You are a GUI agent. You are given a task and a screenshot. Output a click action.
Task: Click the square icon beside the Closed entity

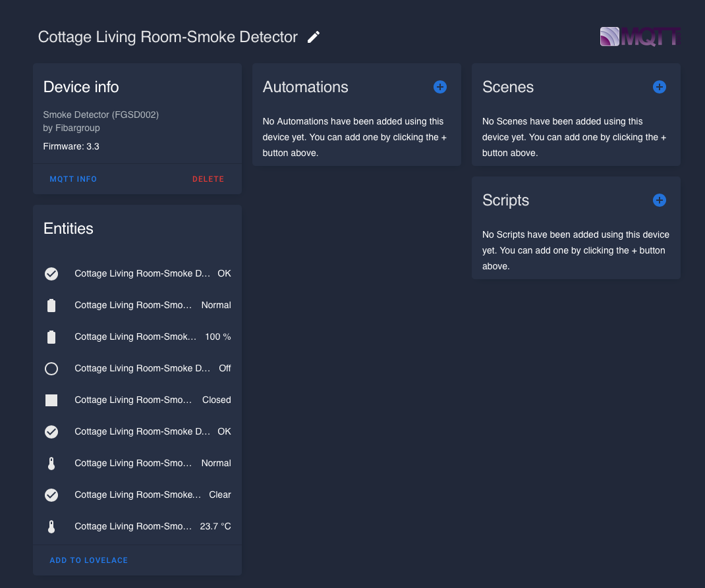51,400
